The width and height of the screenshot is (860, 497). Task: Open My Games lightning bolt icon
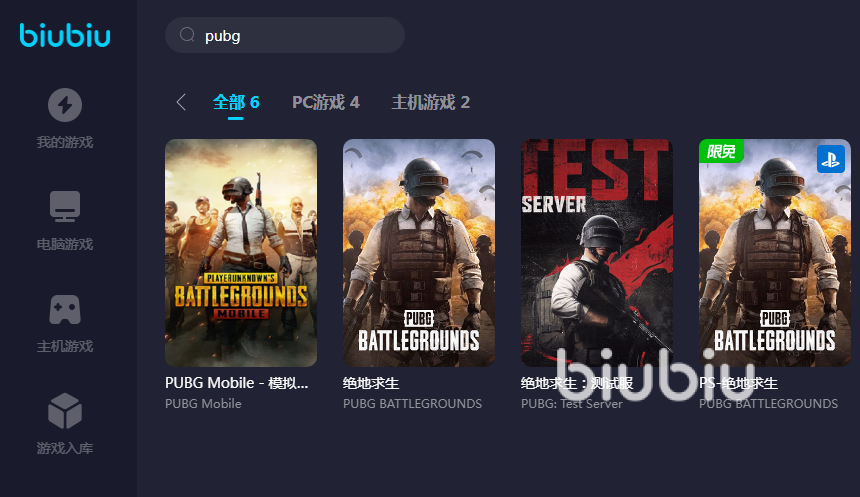coord(65,105)
